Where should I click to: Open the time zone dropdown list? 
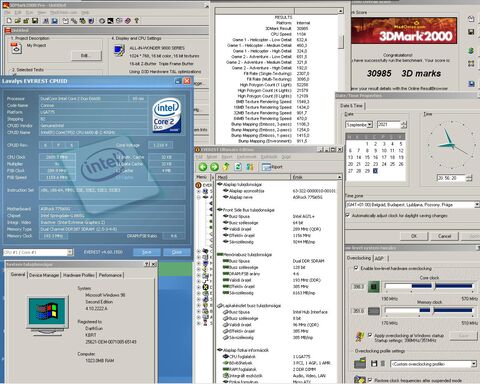[x=477, y=205]
